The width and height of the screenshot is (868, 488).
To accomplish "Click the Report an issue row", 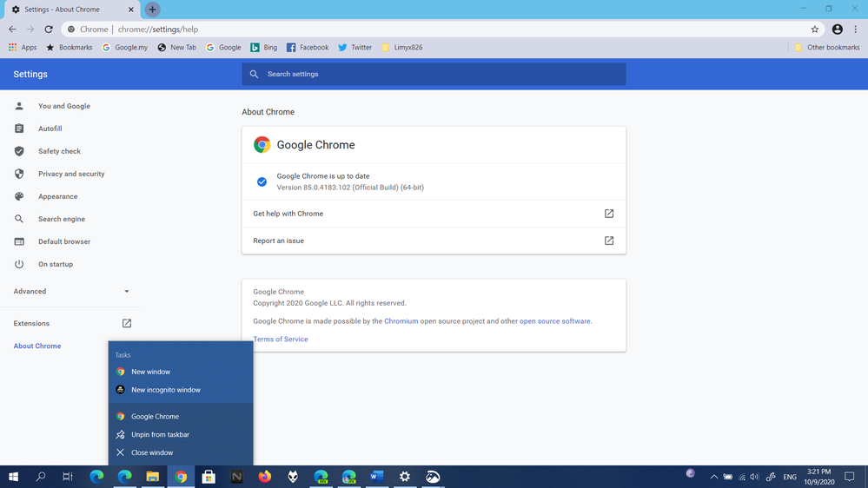I will pyautogui.click(x=434, y=241).
